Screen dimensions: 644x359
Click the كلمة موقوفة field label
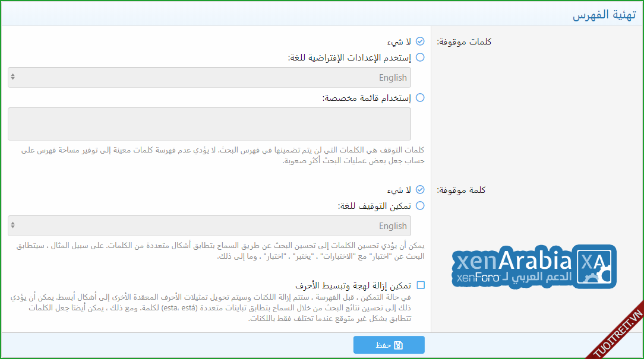coord(461,190)
